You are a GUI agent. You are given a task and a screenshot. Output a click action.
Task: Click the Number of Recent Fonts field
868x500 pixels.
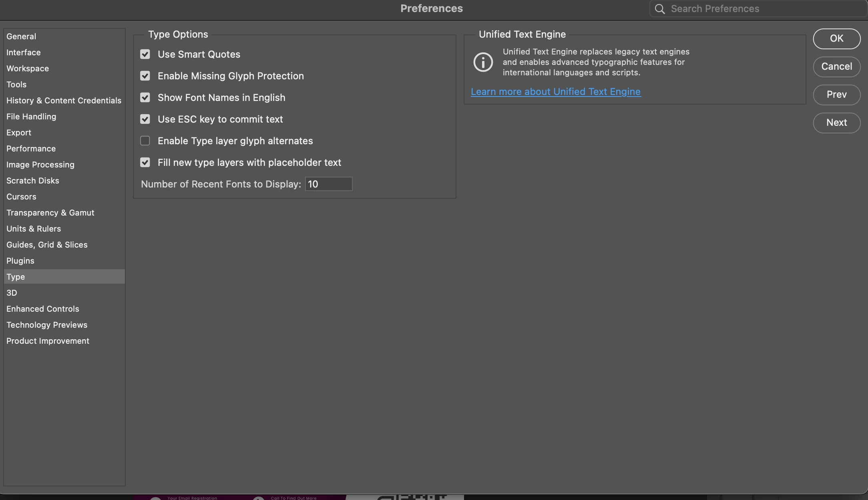click(x=329, y=184)
